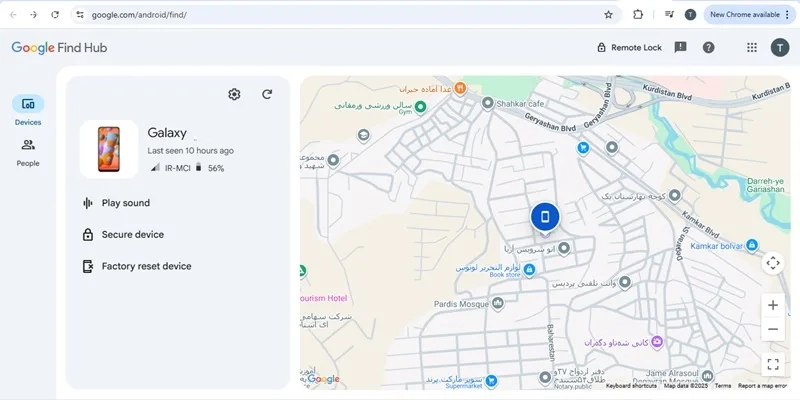Open the map Terms link
The height and width of the screenshot is (400, 800).
click(723, 386)
